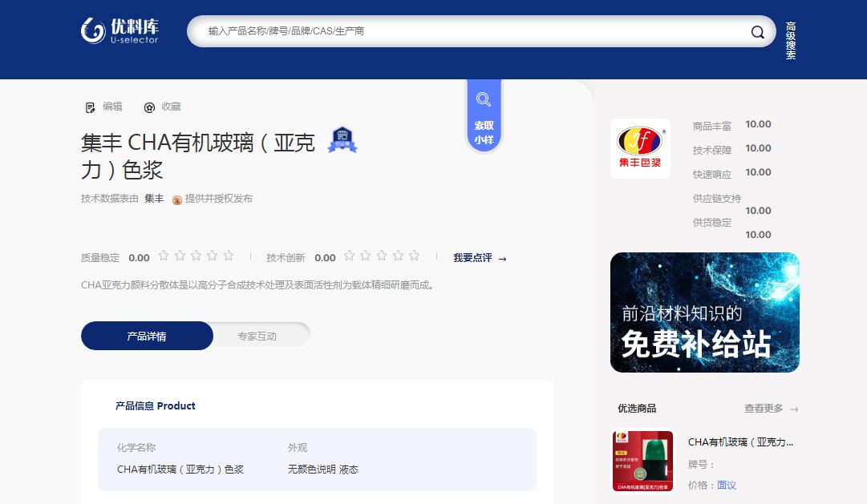Click the small supplier avatar icon near 提供并授权发布
This screenshot has height=504, width=867.
(x=177, y=200)
